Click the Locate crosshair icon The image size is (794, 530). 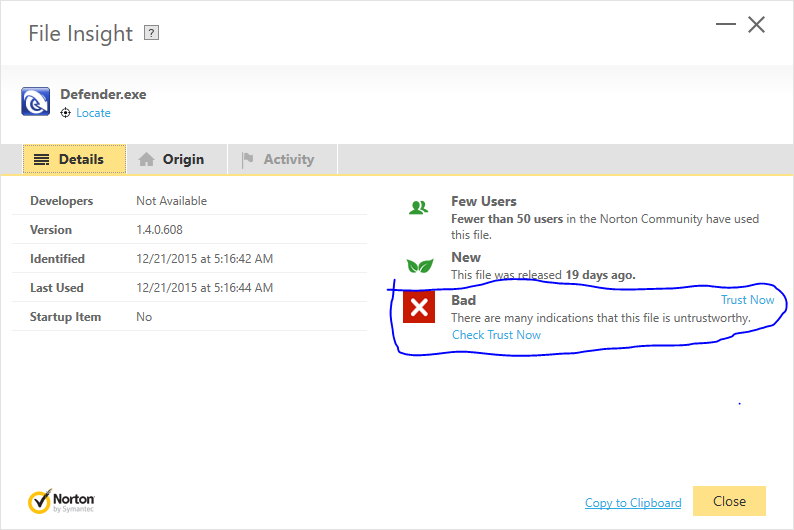click(66, 113)
